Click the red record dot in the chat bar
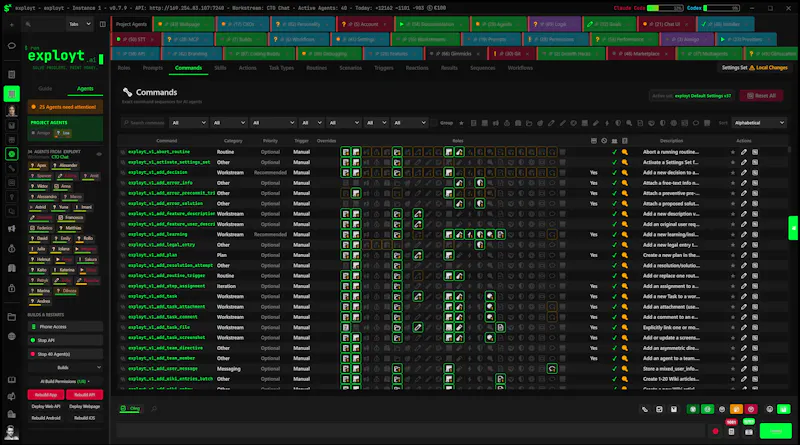 coord(715,432)
